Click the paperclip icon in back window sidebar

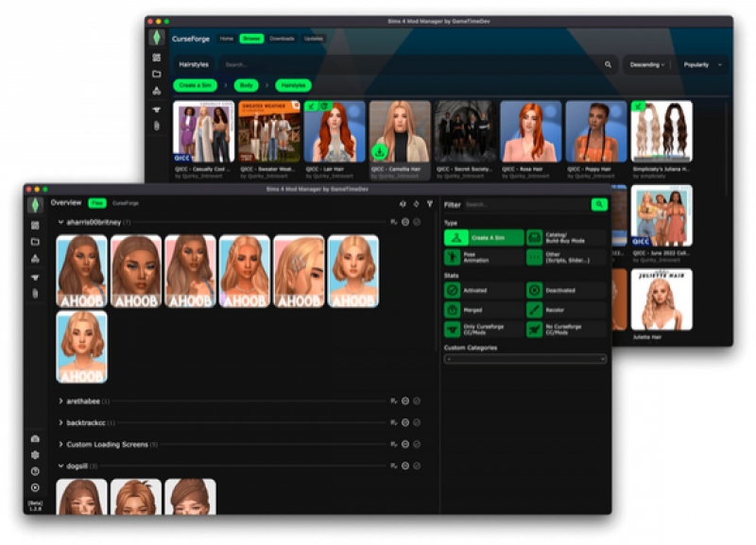point(157,126)
